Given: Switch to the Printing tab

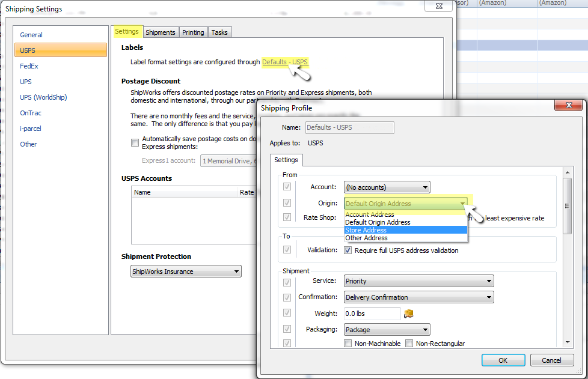Looking at the screenshot, I should point(193,32).
